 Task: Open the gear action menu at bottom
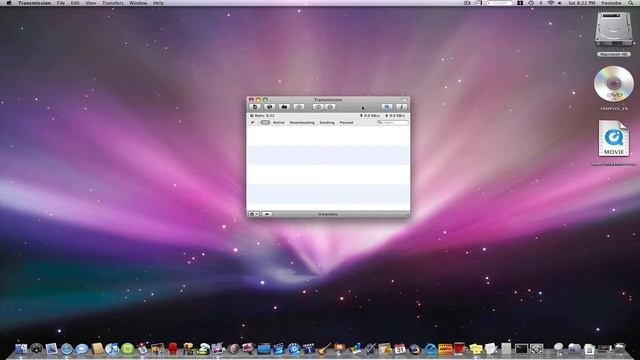(x=254, y=214)
